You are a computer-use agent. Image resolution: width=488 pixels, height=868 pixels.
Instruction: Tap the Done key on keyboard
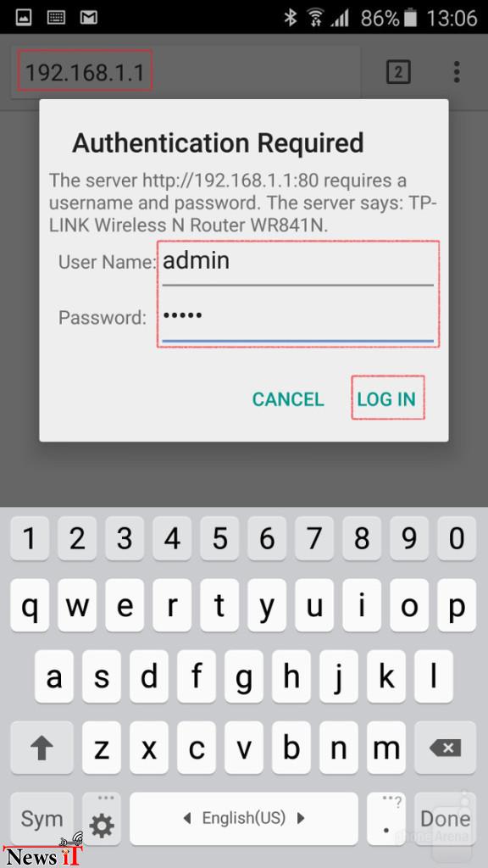pos(445,819)
